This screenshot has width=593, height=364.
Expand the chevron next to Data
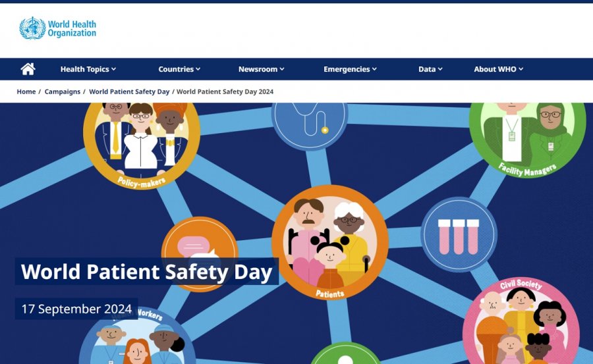coord(440,69)
